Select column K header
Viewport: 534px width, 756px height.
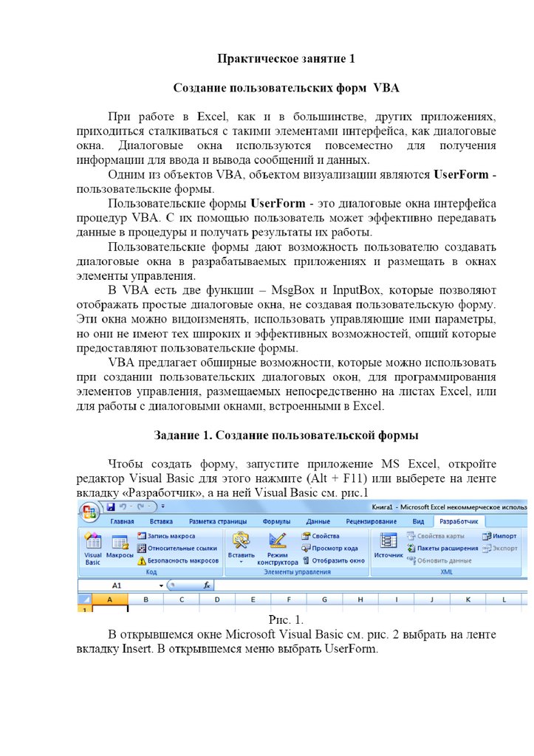(468, 599)
